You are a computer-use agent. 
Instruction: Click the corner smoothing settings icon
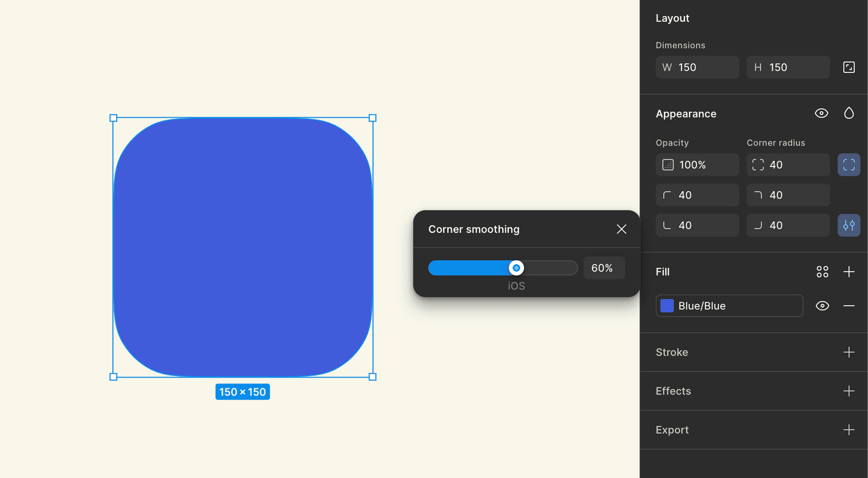(849, 225)
